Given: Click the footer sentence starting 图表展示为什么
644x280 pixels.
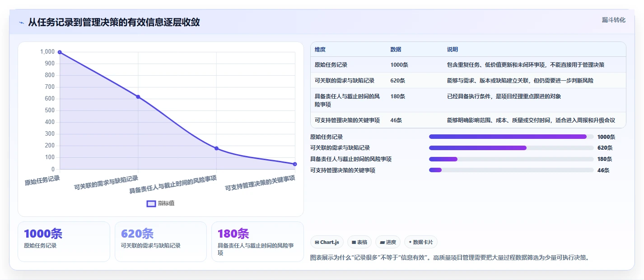Looking at the screenshot, I should pyautogui.click(x=450, y=258).
